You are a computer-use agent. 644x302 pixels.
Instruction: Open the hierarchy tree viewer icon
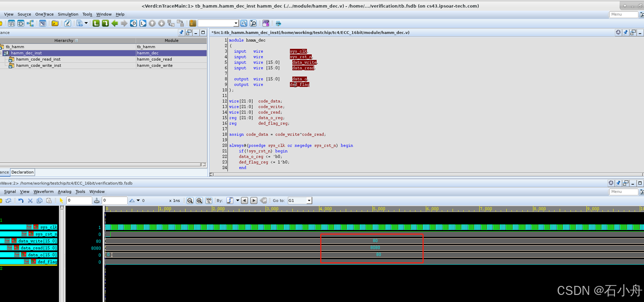pyautogui.click(x=30, y=23)
